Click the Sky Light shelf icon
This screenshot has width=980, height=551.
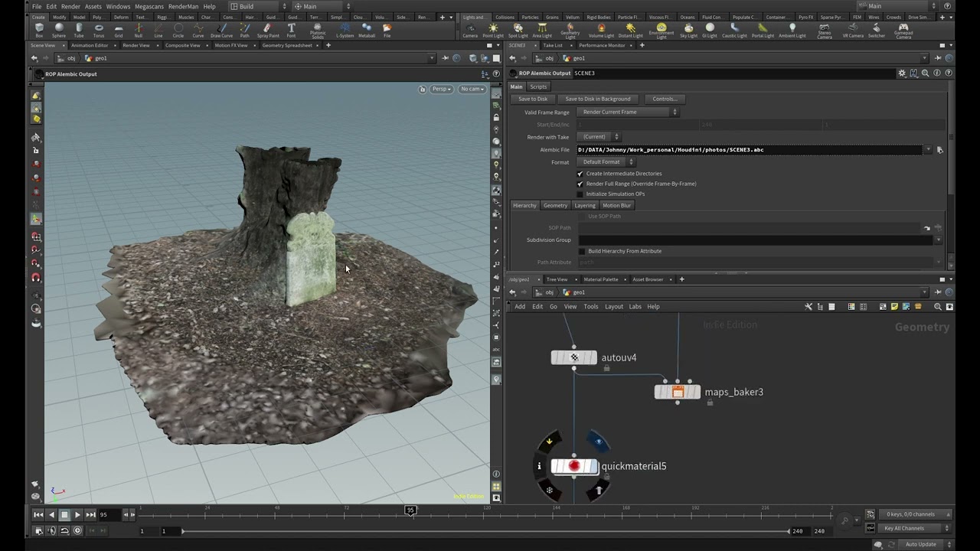click(688, 30)
